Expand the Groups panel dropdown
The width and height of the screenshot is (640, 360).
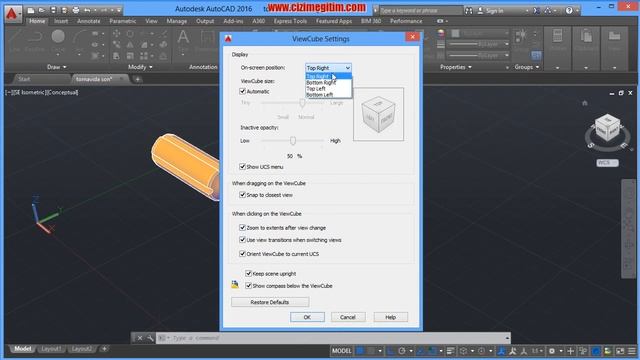coord(527,67)
